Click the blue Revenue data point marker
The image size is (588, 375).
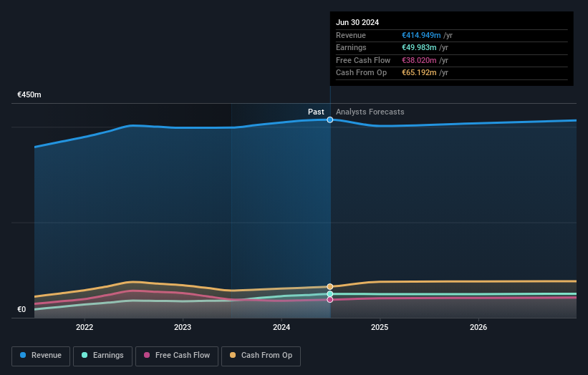tap(330, 120)
